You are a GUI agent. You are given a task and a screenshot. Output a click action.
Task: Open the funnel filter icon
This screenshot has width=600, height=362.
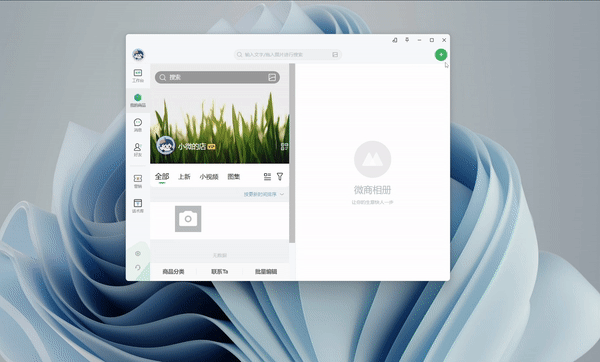click(280, 176)
